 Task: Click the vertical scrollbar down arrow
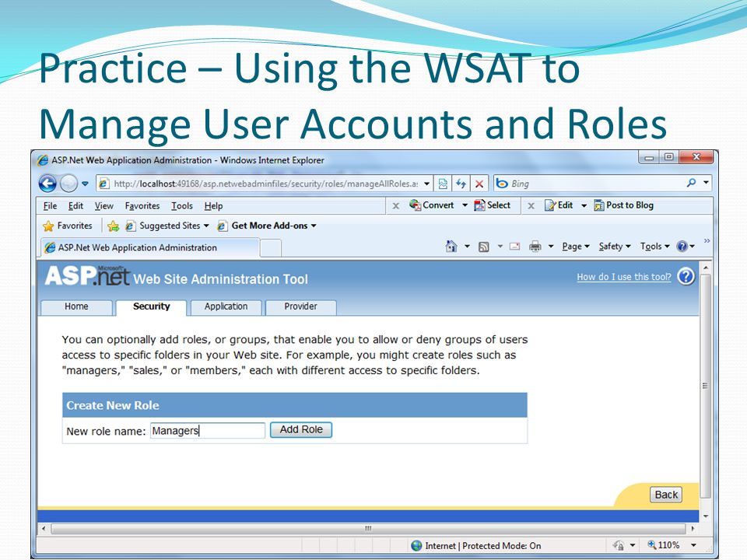point(706,516)
